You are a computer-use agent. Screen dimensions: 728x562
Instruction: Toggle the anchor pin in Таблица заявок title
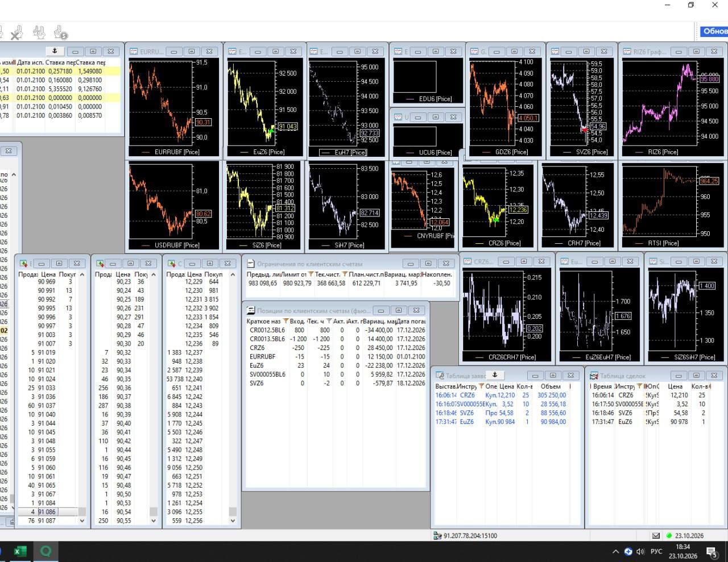click(495, 375)
